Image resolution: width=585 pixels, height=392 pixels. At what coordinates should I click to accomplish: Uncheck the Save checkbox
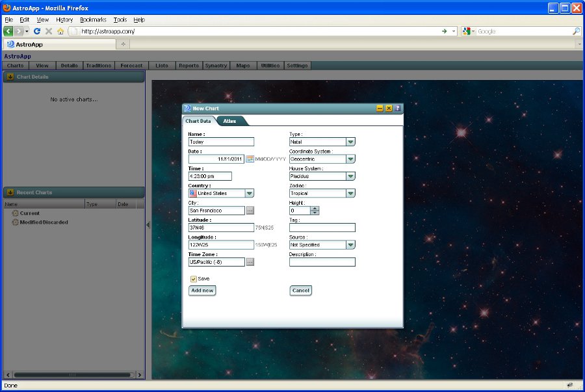coord(193,279)
